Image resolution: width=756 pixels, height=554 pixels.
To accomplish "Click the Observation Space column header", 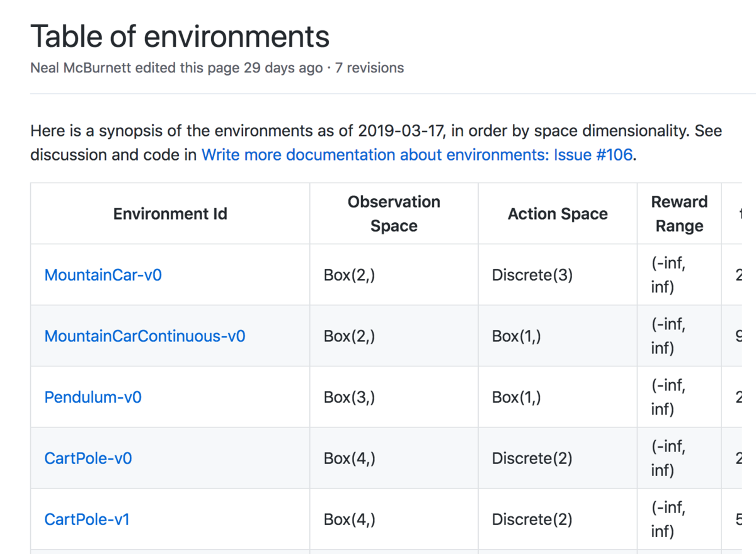I will [x=394, y=214].
